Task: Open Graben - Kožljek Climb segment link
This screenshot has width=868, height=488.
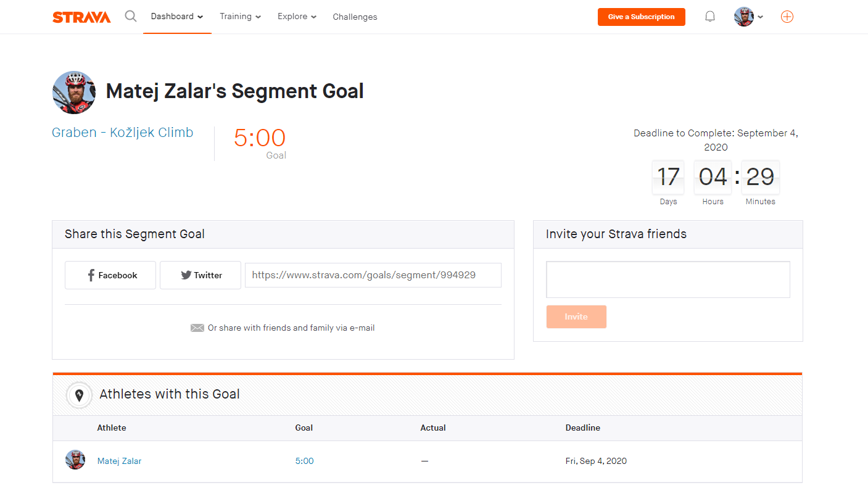Action: coord(123,133)
